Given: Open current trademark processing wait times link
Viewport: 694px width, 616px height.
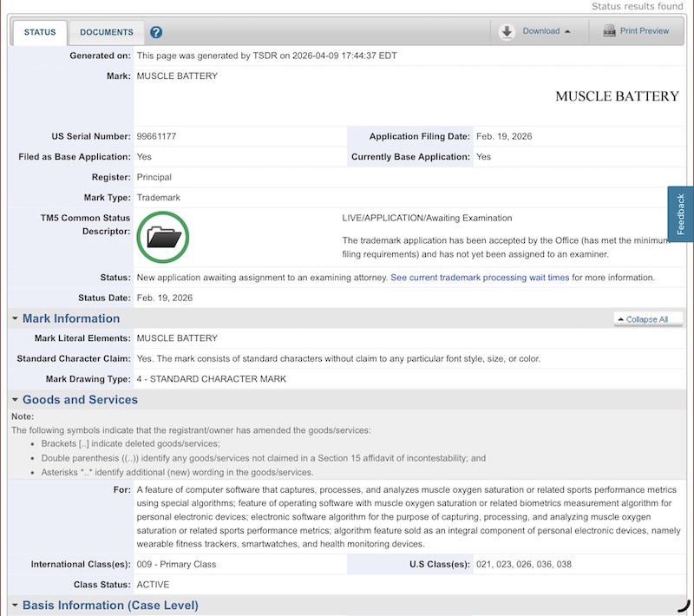Looking at the screenshot, I should [480, 278].
